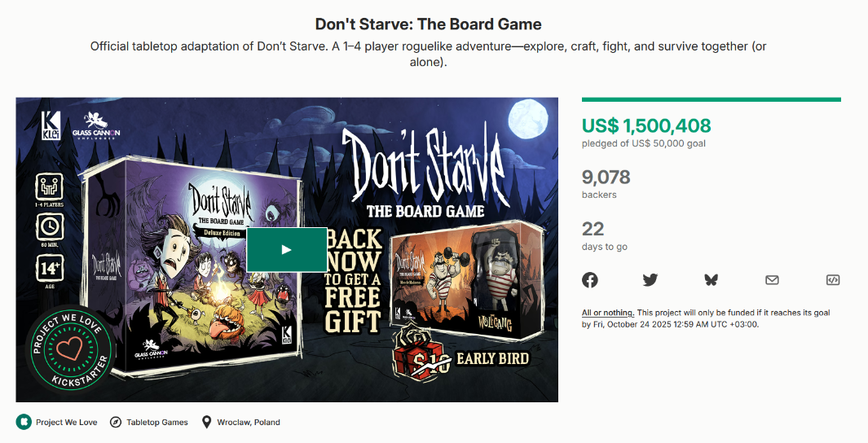Click the round Kickstarter Project We Love stamp

(x=68, y=350)
